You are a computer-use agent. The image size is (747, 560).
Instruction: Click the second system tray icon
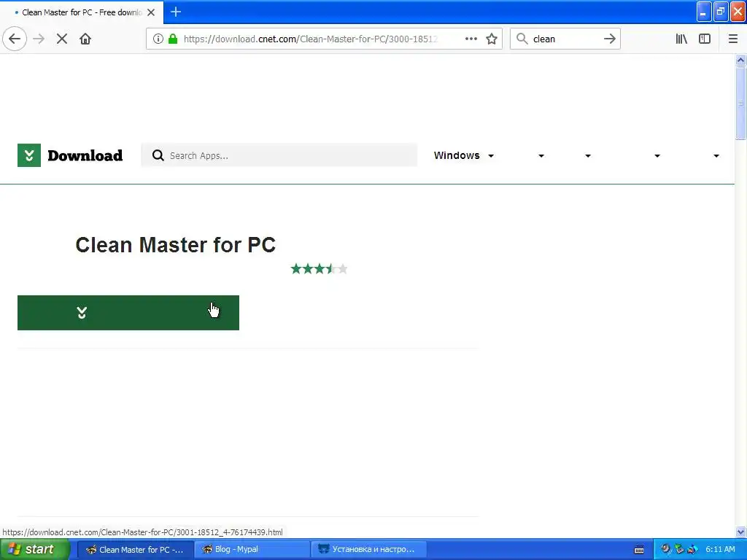(x=679, y=549)
